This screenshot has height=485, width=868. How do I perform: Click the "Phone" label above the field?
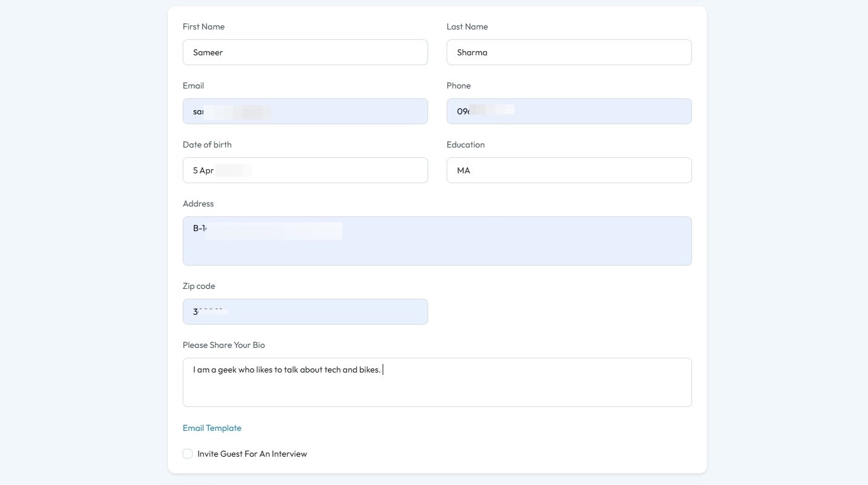(x=458, y=85)
